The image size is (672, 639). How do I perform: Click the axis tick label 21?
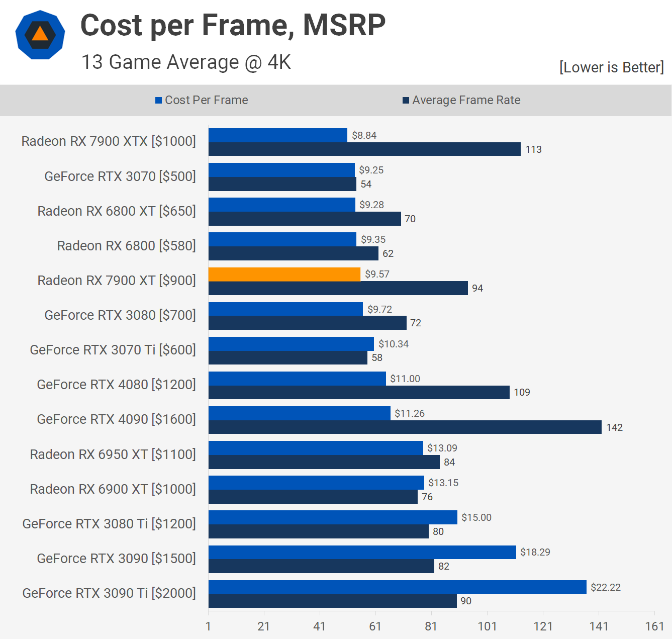point(264,626)
